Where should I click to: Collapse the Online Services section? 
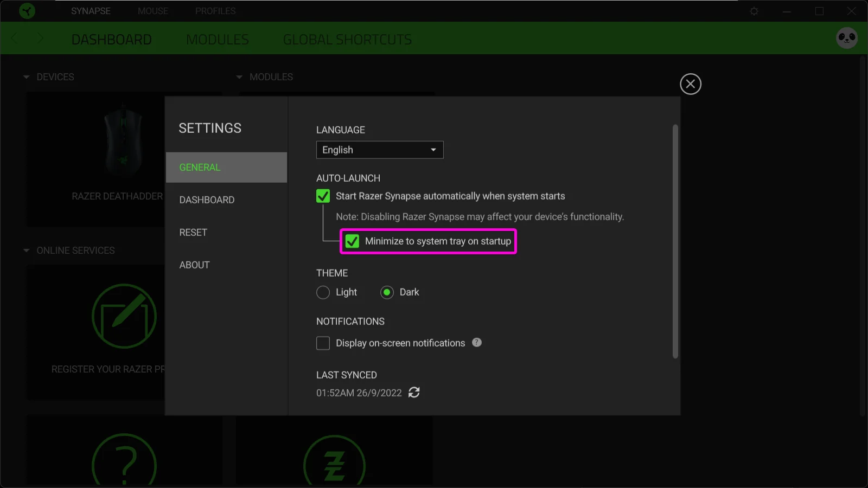pos(27,251)
